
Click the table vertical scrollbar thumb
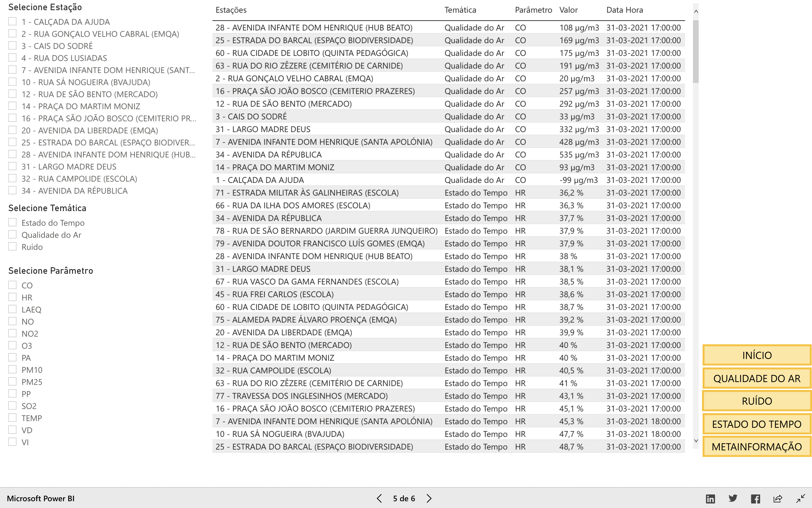[696, 51]
